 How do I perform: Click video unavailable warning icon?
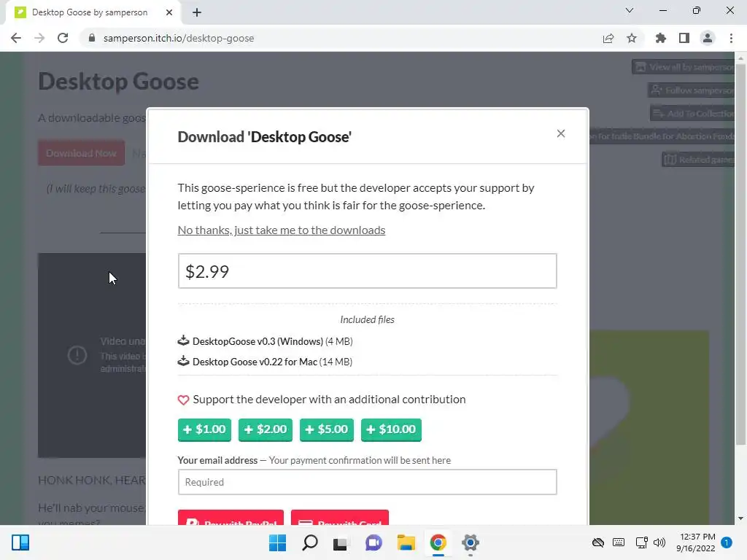pos(77,355)
